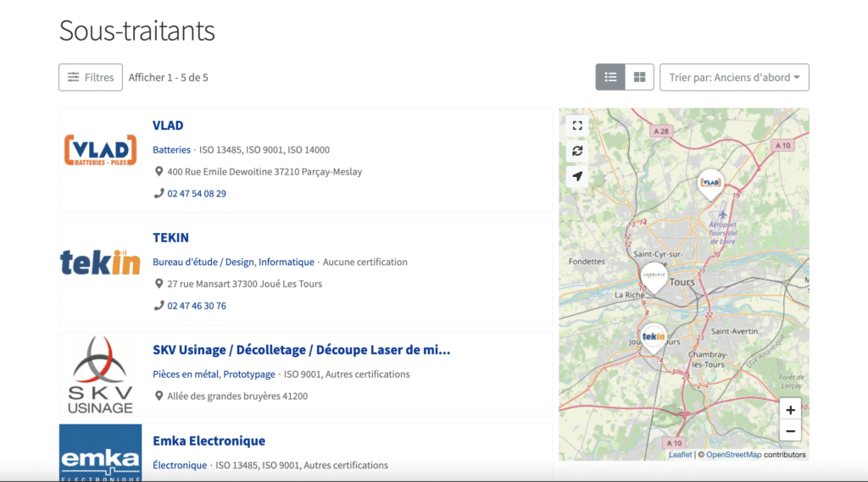Viewport: 868px width, 482px height.
Task: Click the location pin icon beside VLAD address
Action: coord(159,172)
